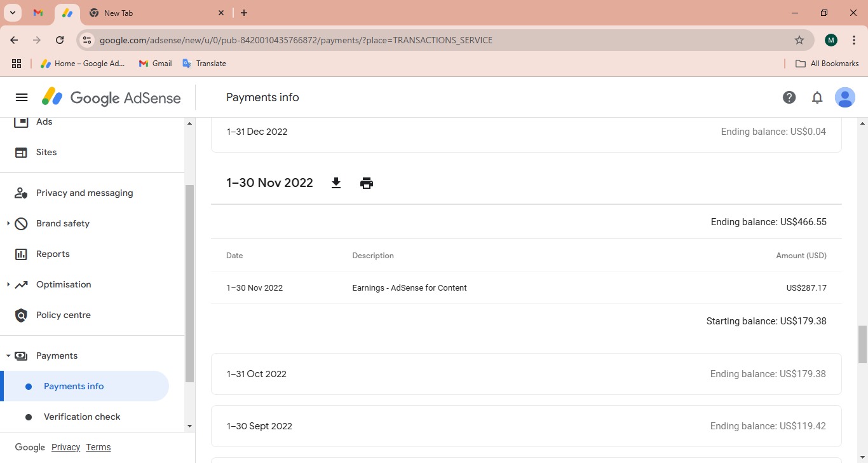Switch to the New Tab browser tab
The image size is (868, 463).
point(157,13)
